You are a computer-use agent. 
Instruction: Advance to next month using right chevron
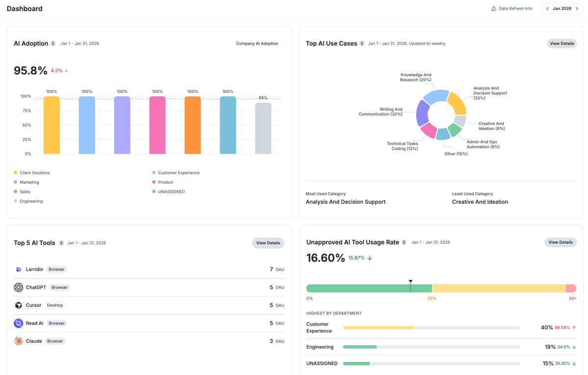(x=577, y=9)
